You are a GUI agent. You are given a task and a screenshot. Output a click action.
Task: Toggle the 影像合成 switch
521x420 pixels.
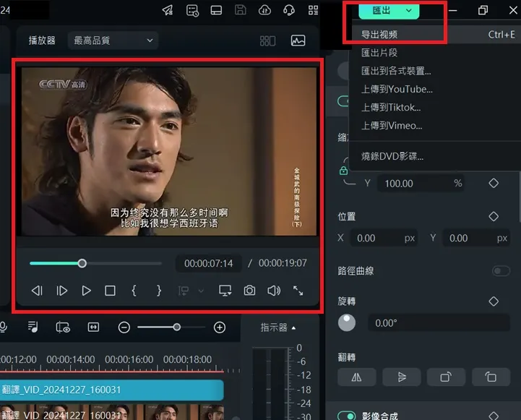click(x=347, y=416)
